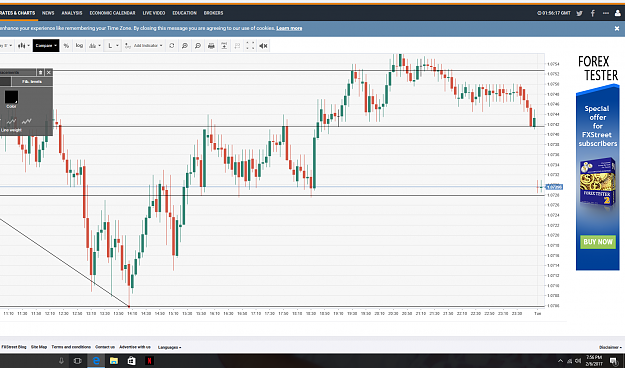Open the Add Indicator dropdown

(143, 46)
